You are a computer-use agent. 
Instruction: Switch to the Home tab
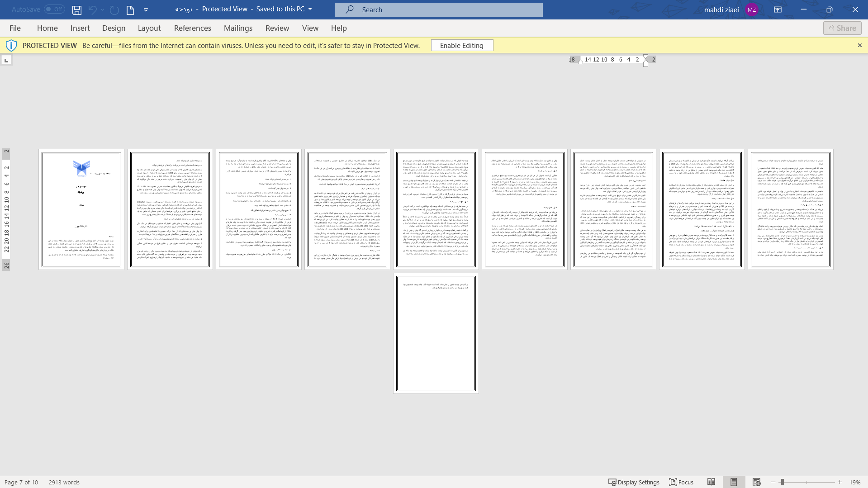coord(47,28)
